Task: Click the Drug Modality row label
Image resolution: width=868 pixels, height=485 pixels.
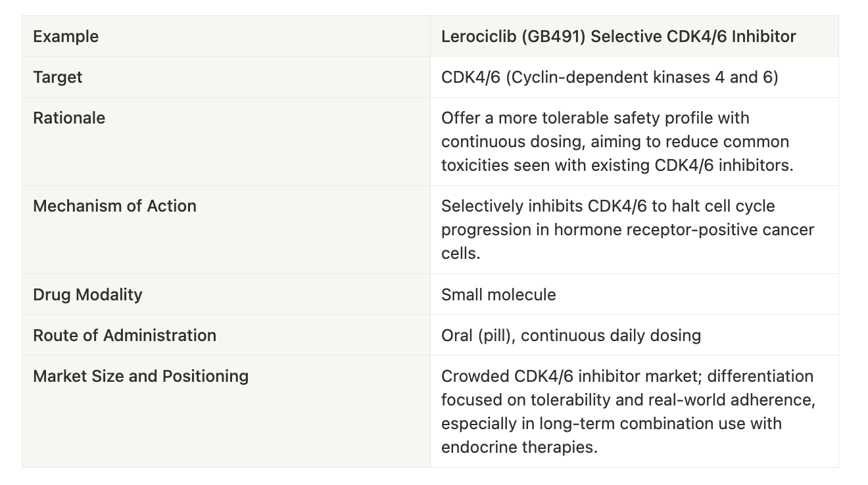Action: tap(226, 294)
